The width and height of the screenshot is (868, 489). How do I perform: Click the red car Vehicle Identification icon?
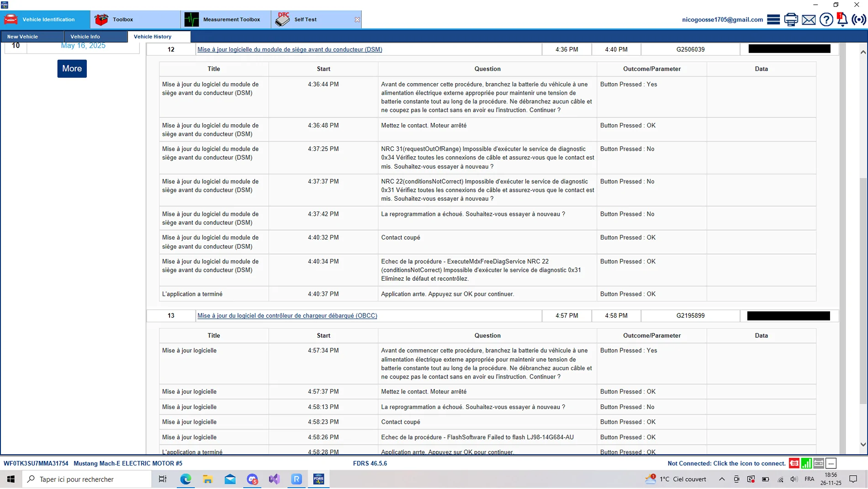(11, 19)
